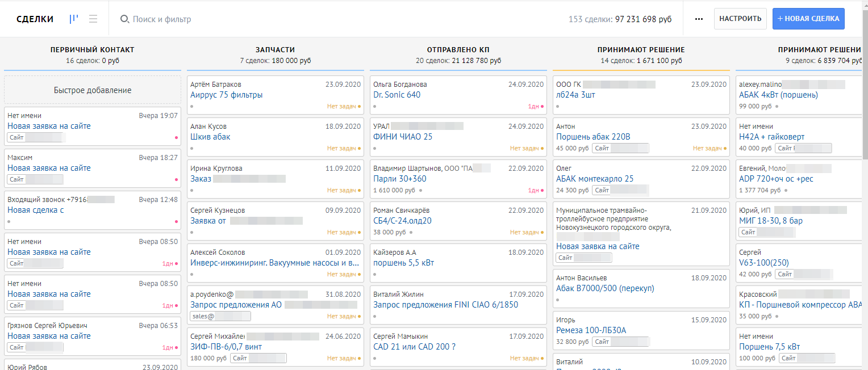The height and width of the screenshot is (370, 868).
Task: Open deal Н42А + гайковерт
Action: (772, 137)
